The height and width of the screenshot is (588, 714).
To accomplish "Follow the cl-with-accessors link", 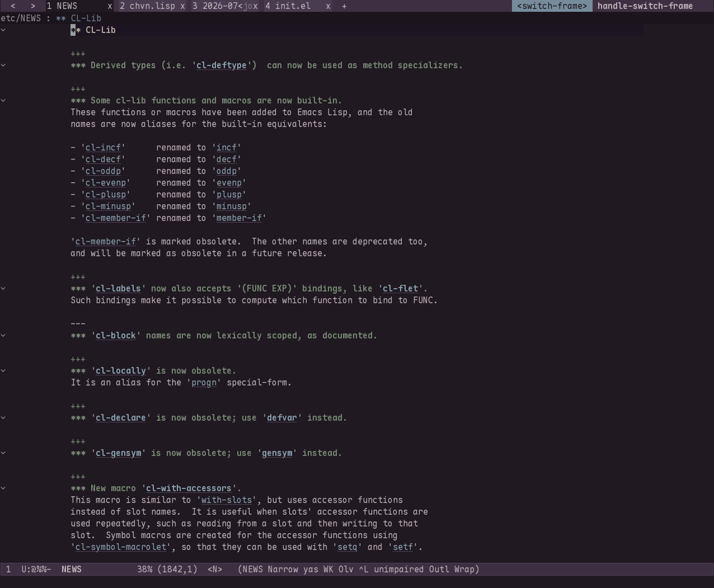I will click(189, 488).
